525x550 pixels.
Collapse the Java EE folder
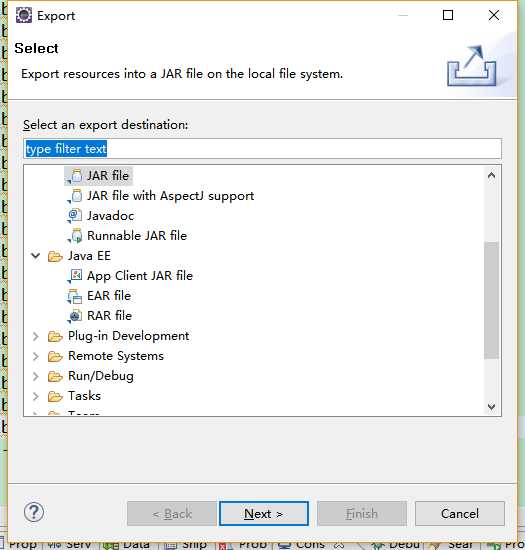pyautogui.click(x=35, y=256)
